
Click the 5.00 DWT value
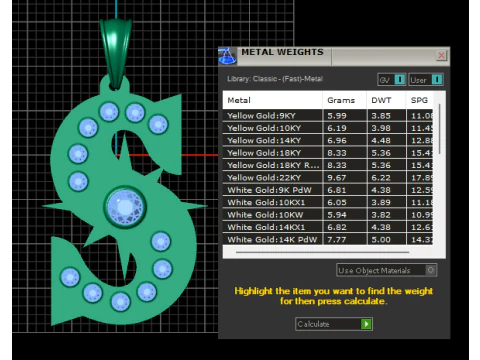point(381,239)
